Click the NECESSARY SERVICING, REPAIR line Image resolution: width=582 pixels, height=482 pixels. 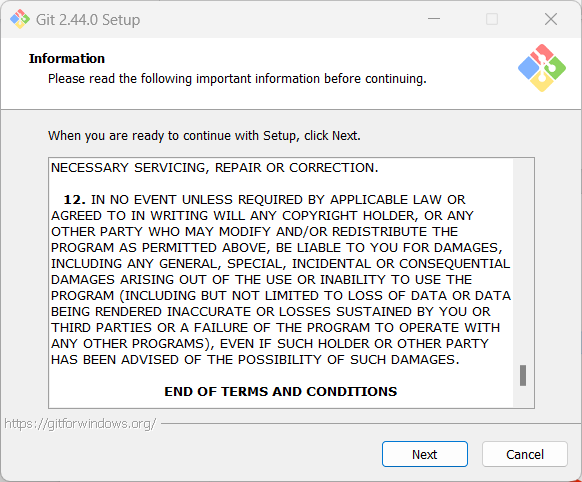215,168
